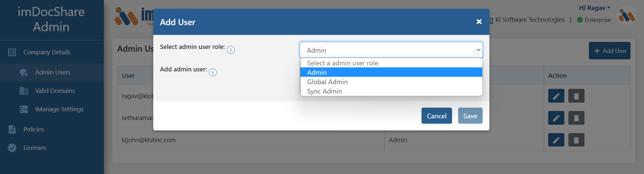
Task: Go to Valid Domains in the sidebar
Action: coord(55,91)
